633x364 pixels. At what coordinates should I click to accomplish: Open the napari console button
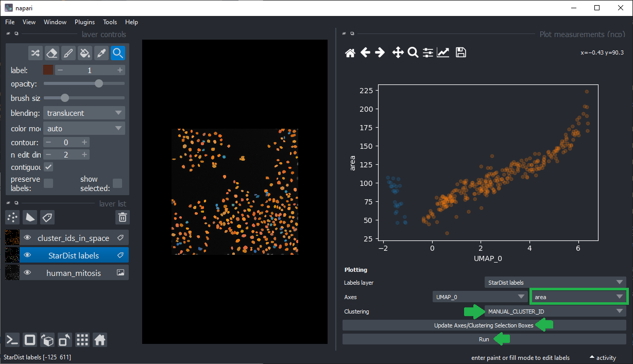12,340
